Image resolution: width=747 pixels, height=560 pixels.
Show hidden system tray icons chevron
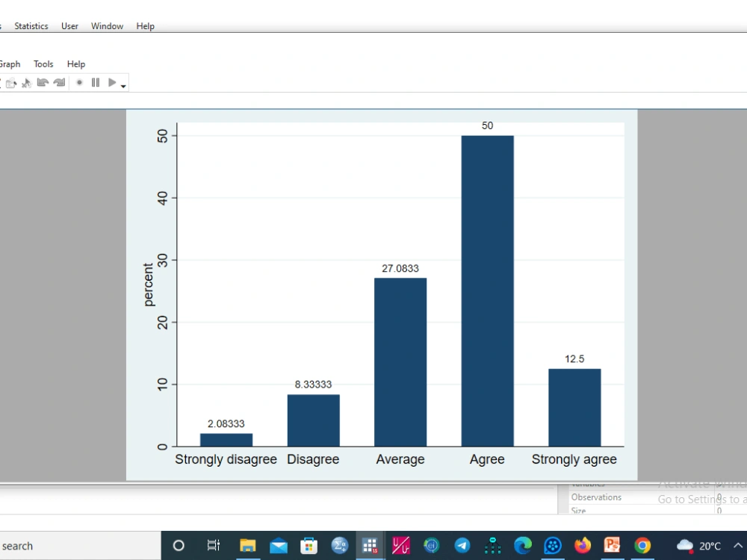click(737, 546)
